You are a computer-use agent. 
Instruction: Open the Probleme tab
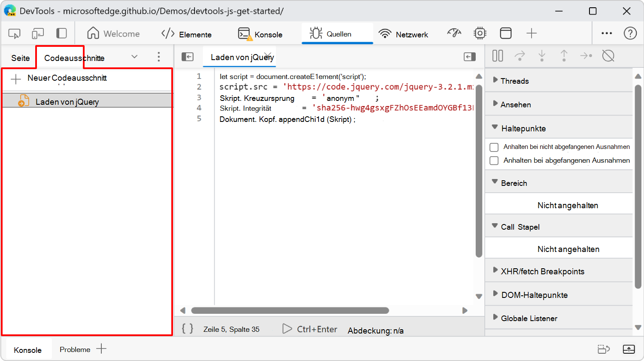[x=75, y=349]
